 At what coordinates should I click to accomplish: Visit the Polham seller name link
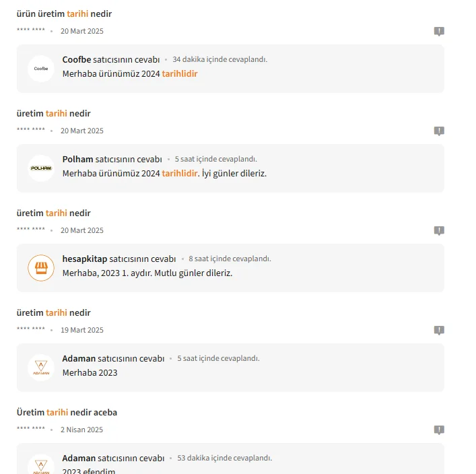(x=77, y=159)
